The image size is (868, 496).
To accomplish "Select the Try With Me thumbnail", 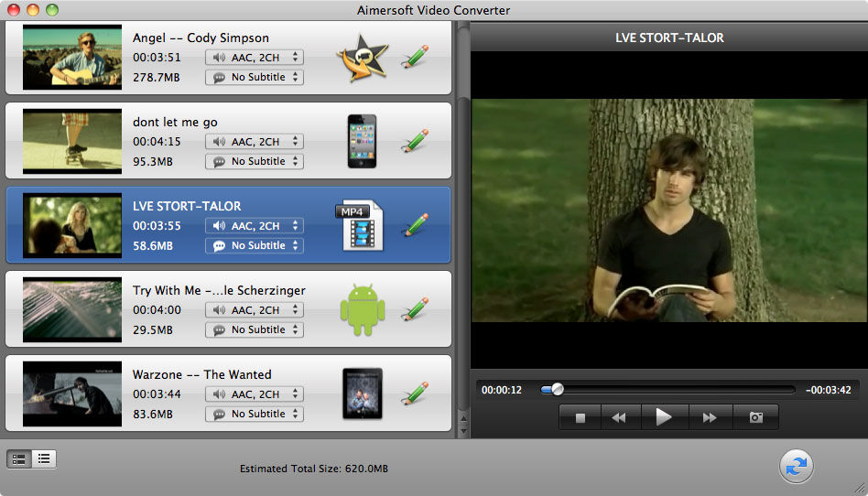I will (72, 309).
